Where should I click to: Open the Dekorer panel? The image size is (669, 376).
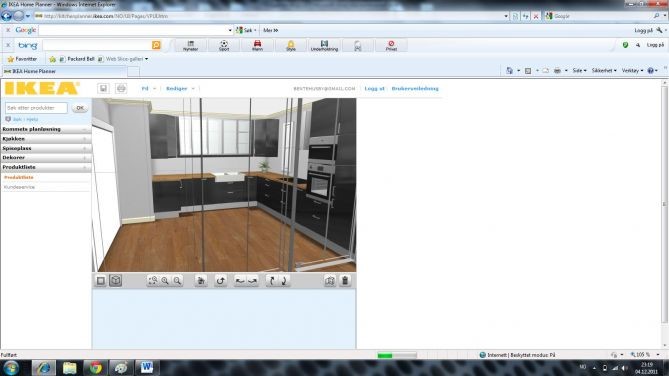pos(46,157)
